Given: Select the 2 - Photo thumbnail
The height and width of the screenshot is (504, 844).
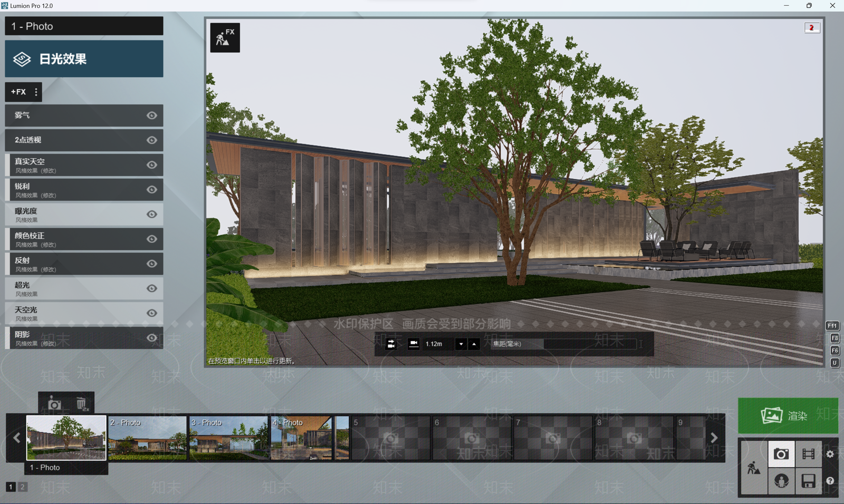Looking at the screenshot, I should (x=148, y=438).
